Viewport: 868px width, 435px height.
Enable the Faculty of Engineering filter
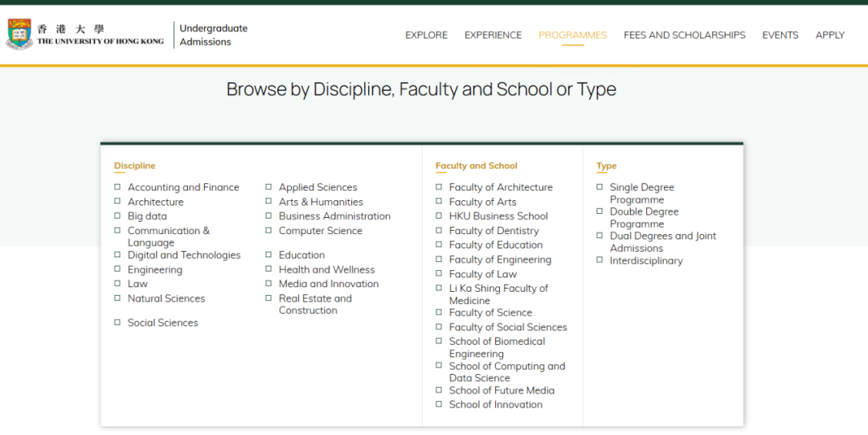(439, 259)
